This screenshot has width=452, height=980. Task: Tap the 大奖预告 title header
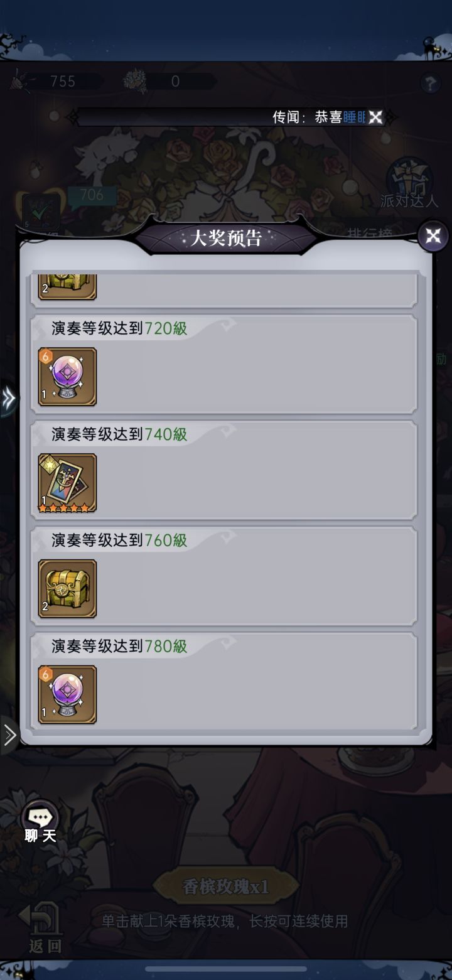click(226, 238)
